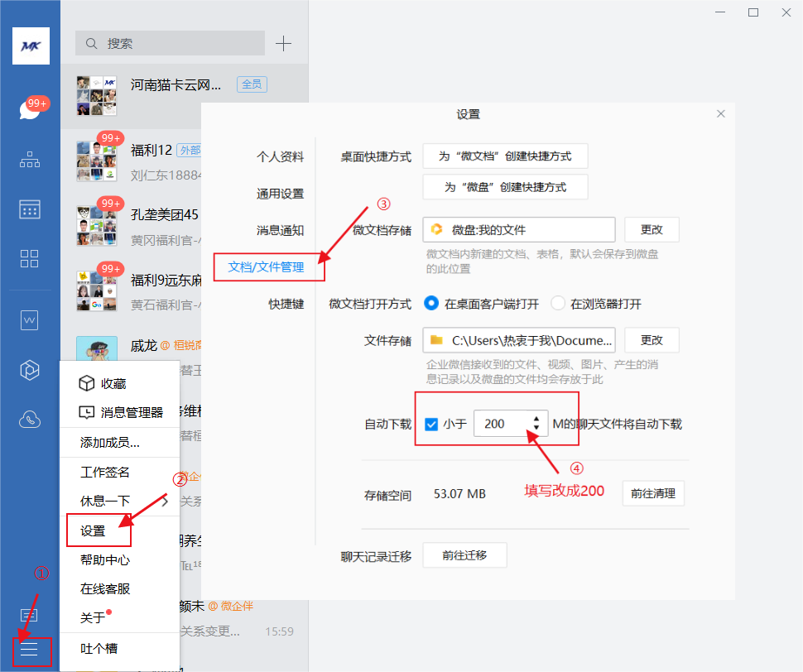Click the 收藏 cube icon in the menu
Viewport: 803px width, 672px height.
pos(87,383)
